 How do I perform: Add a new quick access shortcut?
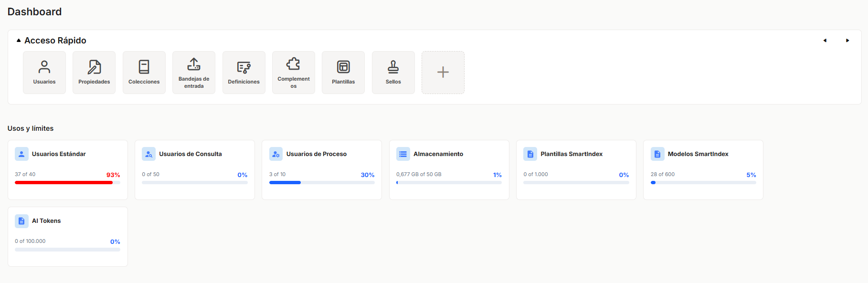pyautogui.click(x=443, y=73)
